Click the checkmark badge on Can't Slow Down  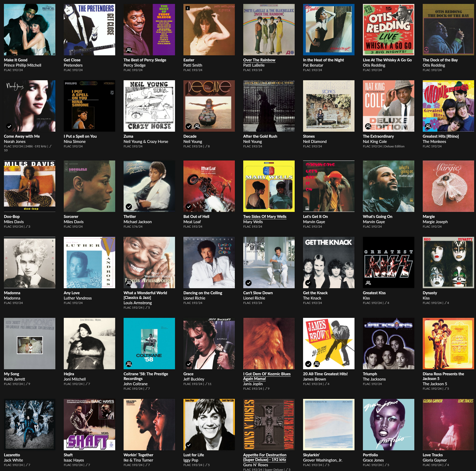pyautogui.click(x=248, y=283)
